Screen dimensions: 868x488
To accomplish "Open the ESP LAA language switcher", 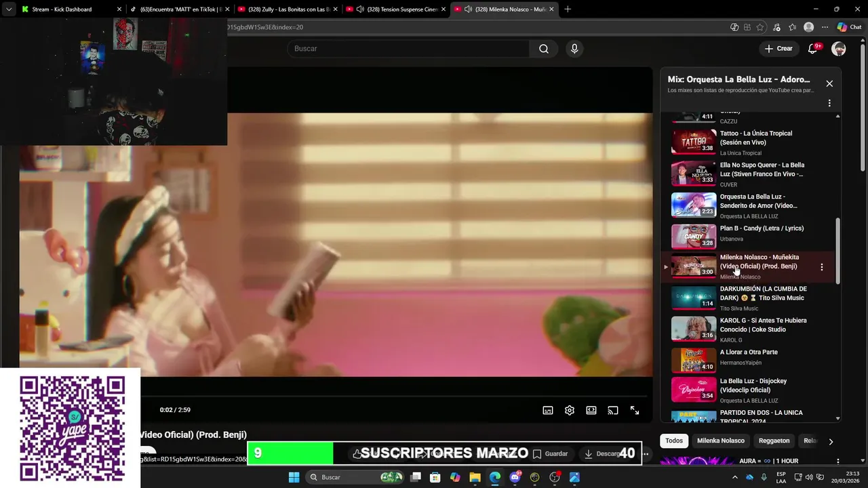I will (x=781, y=477).
